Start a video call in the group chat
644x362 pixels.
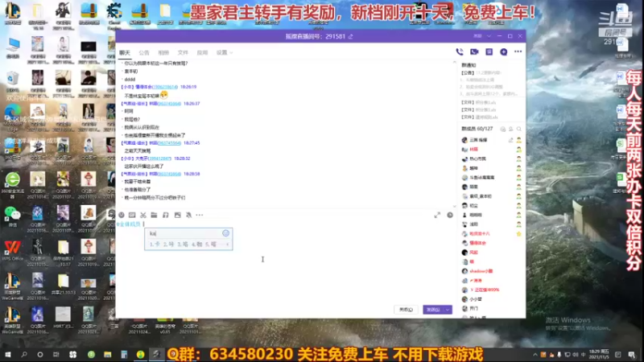click(x=474, y=51)
